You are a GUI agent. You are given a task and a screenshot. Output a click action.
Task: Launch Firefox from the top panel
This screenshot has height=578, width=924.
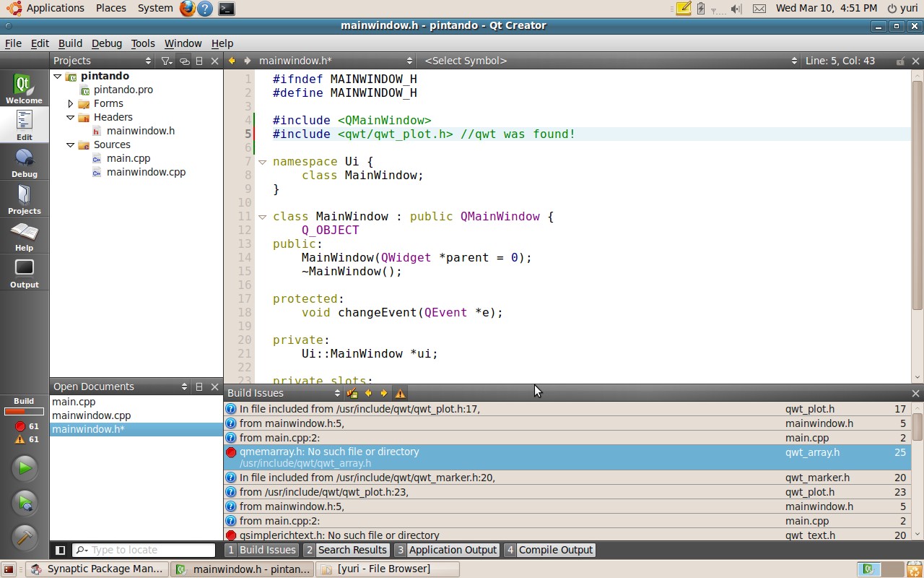click(x=188, y=9)
